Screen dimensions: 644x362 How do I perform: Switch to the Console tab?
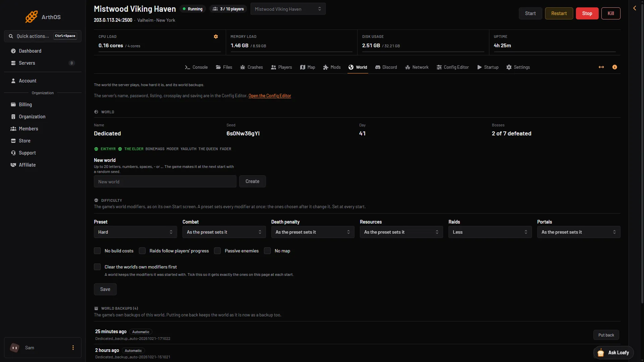(x=196, y=67)
